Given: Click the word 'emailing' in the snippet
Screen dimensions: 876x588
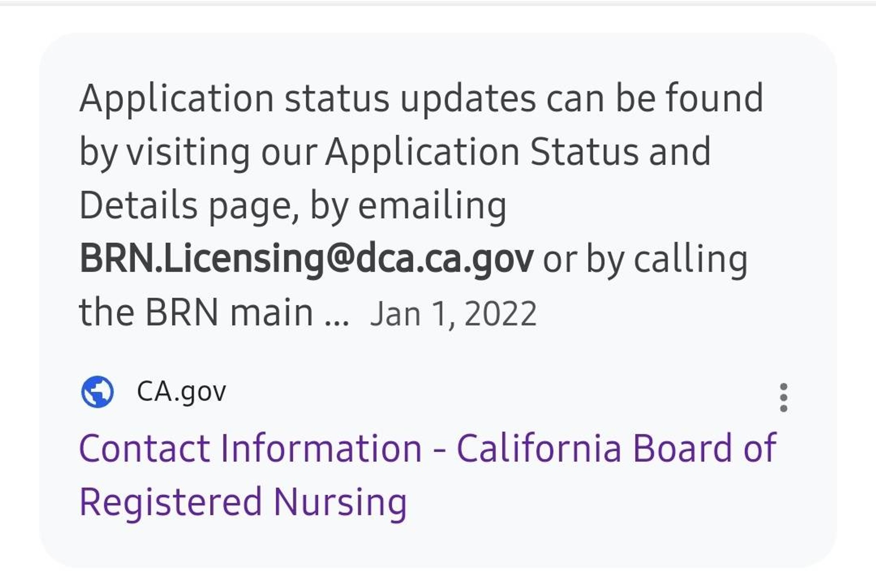Looking at the screenshot, I should tap(432, 206).
